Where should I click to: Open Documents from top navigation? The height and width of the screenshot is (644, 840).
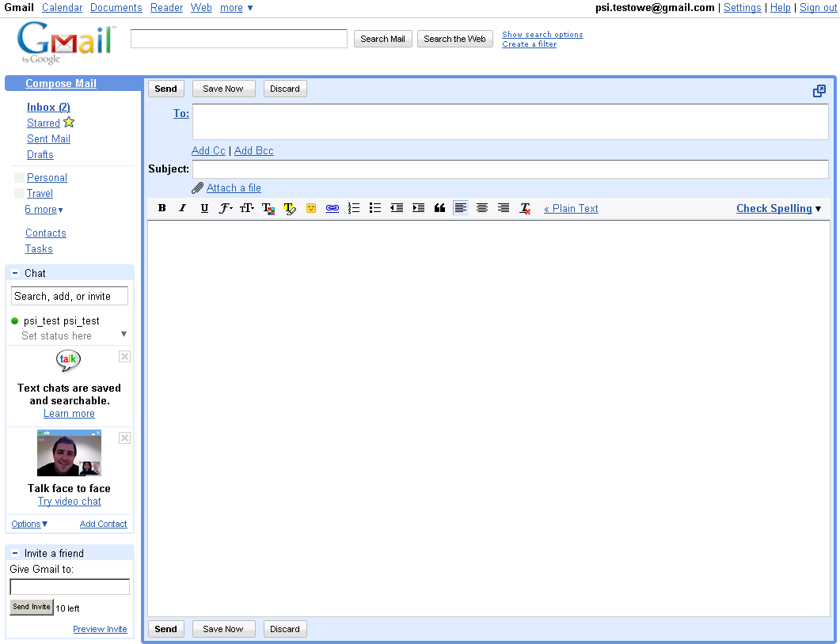pyautogui.click(x=116, y=7)
